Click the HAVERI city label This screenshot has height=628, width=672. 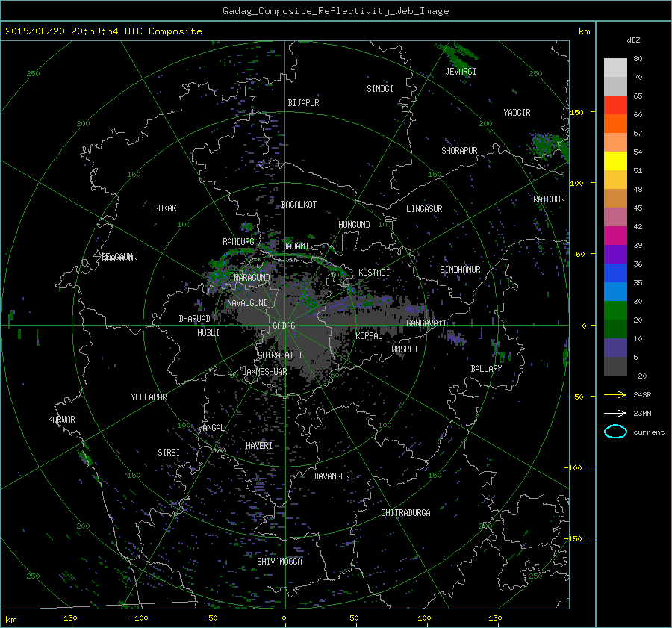(259, 445)
